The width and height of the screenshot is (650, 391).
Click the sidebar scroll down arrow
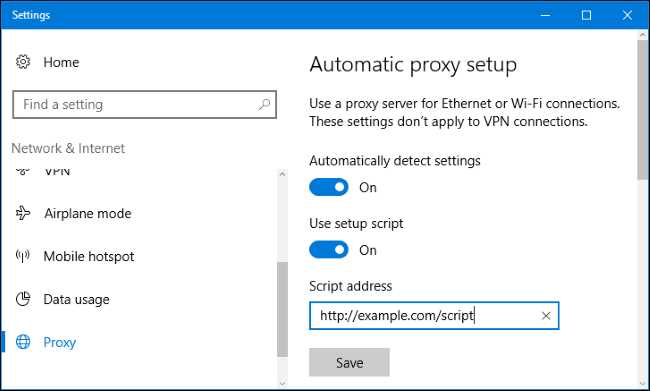[x=282, y=384]
